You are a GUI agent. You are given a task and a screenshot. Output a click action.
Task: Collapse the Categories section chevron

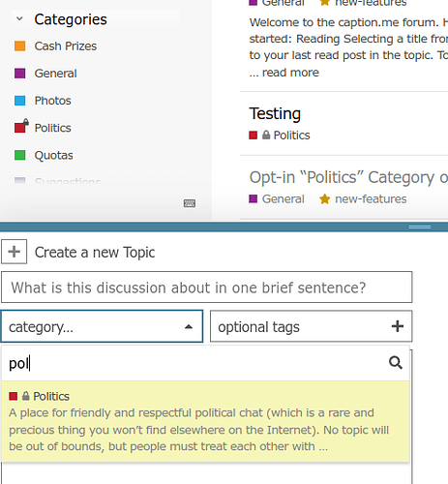19,18
